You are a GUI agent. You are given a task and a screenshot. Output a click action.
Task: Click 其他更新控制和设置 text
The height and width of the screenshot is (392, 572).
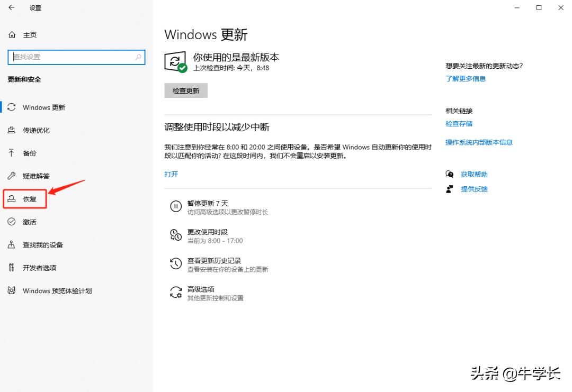tap(215, 298)
